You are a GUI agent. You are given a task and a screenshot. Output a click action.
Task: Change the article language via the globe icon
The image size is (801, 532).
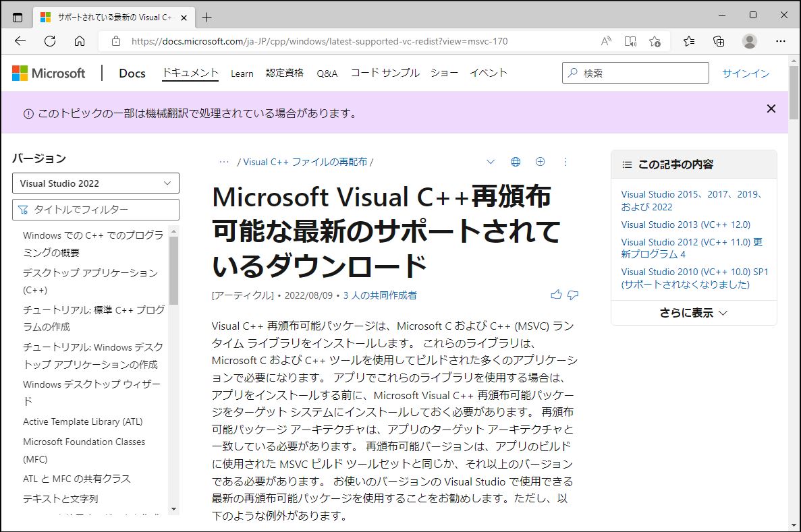point(516,162)
